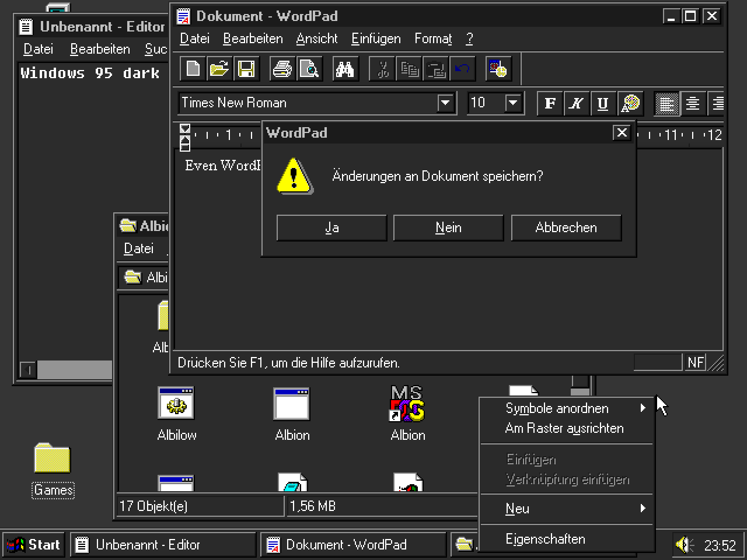Click the yellow warning icon in the WordPad dialog
Viewport: 747px width, 560px height.
click(295, 176)
